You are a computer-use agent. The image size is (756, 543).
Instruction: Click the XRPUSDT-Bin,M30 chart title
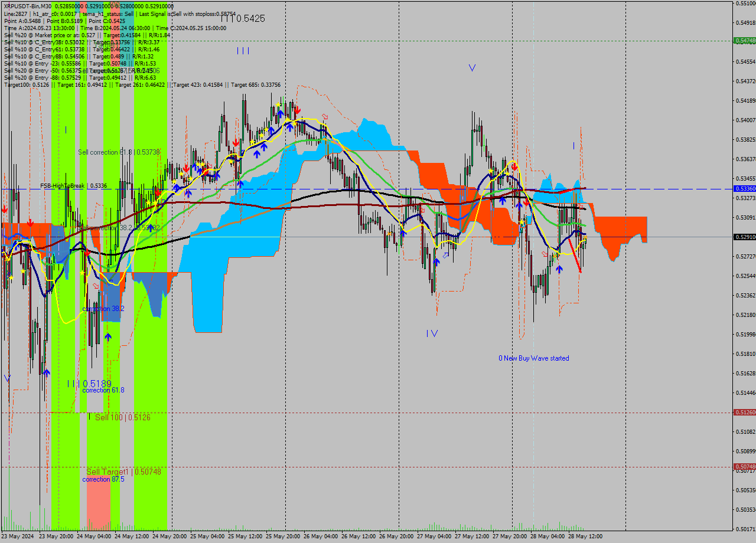click(x=28, y=6)
